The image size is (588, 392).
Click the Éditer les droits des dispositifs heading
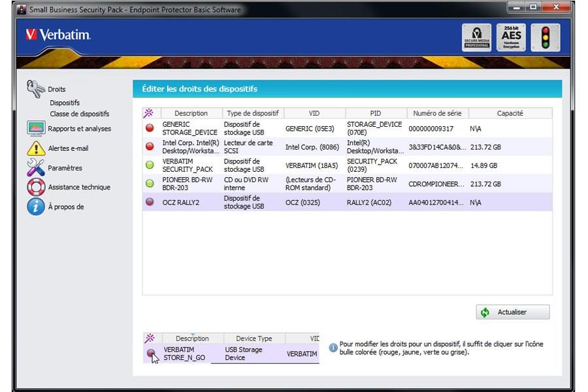199,89
